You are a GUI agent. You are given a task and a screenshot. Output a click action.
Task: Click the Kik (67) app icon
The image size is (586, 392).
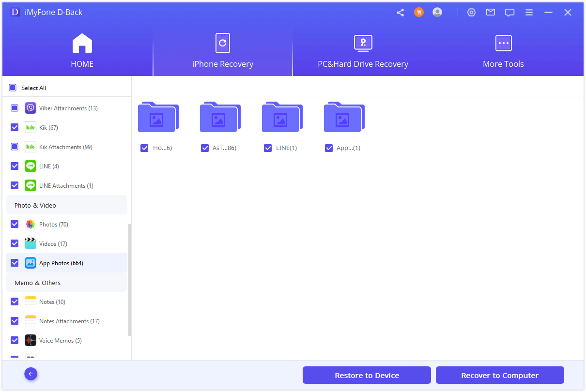tap(31, 127)
